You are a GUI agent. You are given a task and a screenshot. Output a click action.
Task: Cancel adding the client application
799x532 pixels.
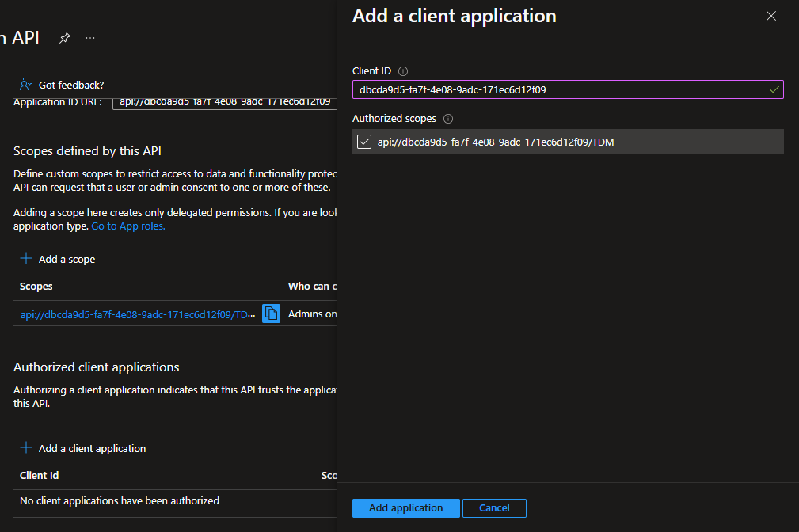[494, 507]
